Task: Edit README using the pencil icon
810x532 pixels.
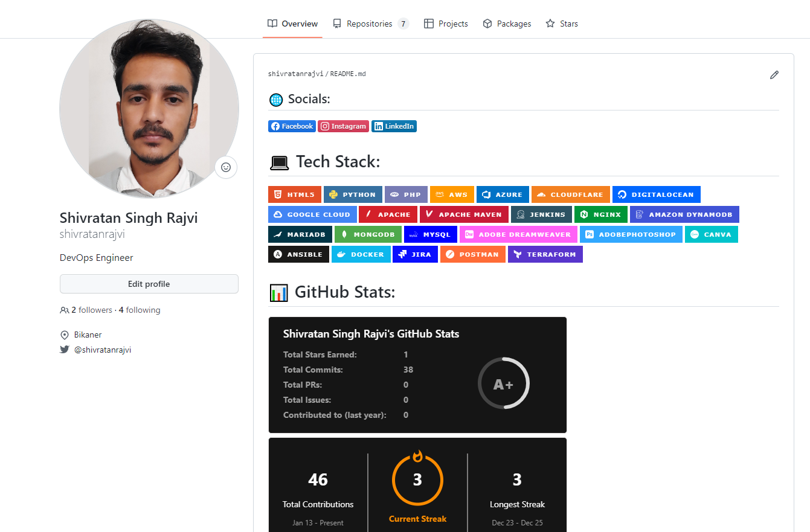Action: coord(774,74)
